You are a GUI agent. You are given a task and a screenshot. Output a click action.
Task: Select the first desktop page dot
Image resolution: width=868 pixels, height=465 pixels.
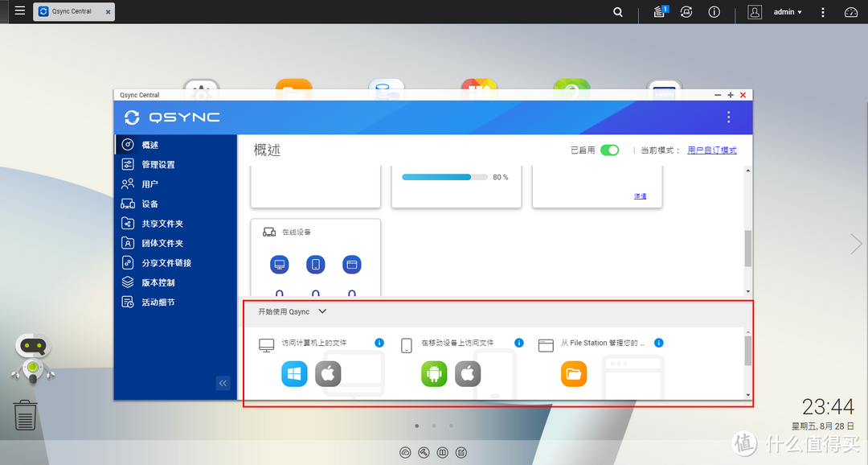(x=417, y=426)
